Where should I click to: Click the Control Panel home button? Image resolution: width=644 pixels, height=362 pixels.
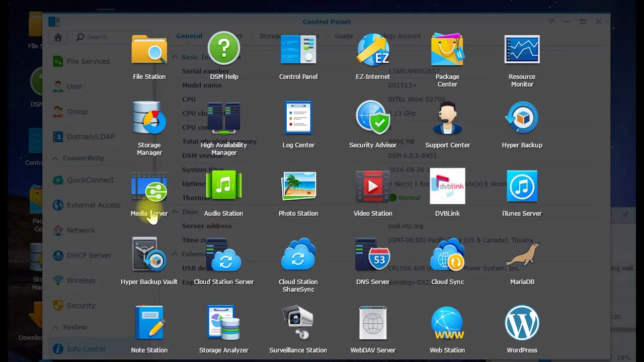click(x=58, y=37)
